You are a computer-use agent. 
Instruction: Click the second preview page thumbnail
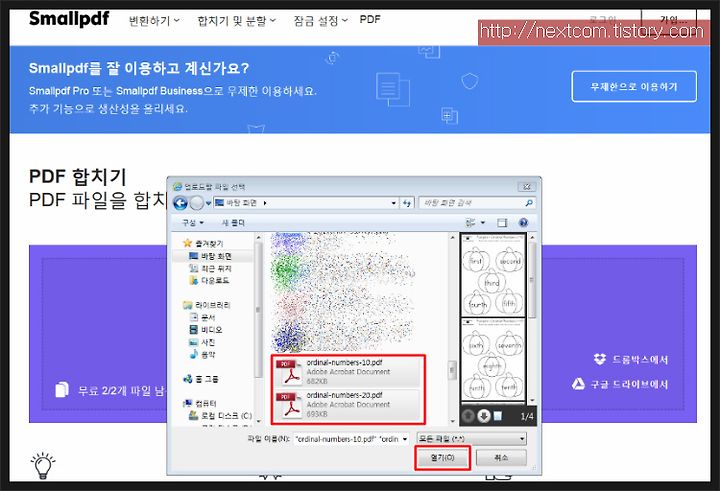coord(493,359)
